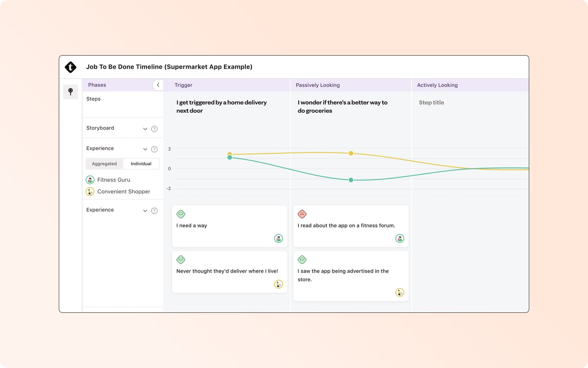Switch the Experience view to Individual
This screenshot has height=368, width=588.
[x=141, y=164]
